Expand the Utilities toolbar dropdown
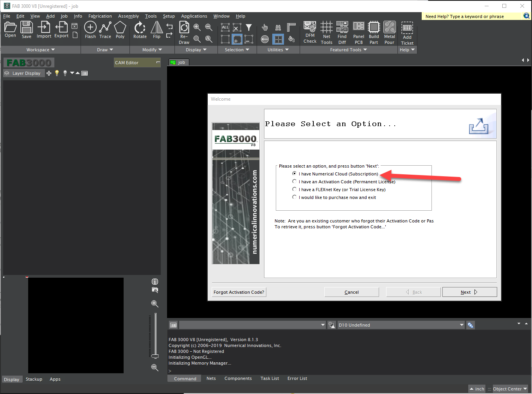 278,50
